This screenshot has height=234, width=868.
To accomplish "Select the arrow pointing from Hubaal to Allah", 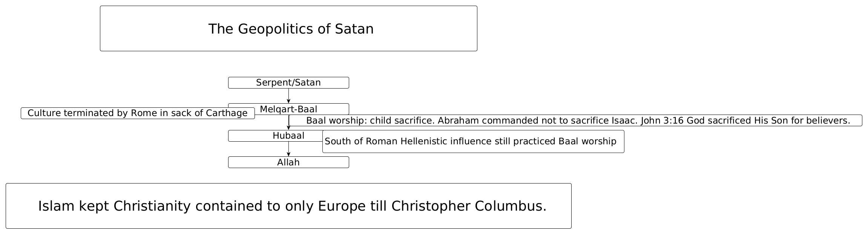I will click(288, 149).
